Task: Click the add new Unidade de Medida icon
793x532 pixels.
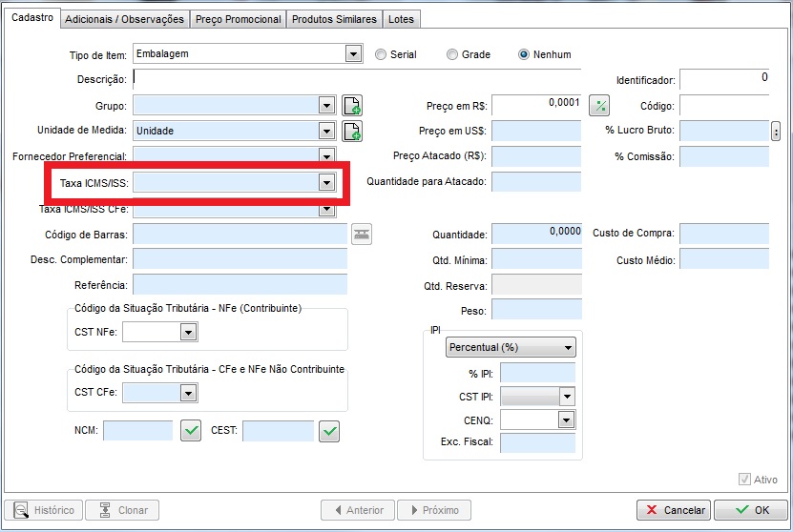Action: [x=352, y=131]
